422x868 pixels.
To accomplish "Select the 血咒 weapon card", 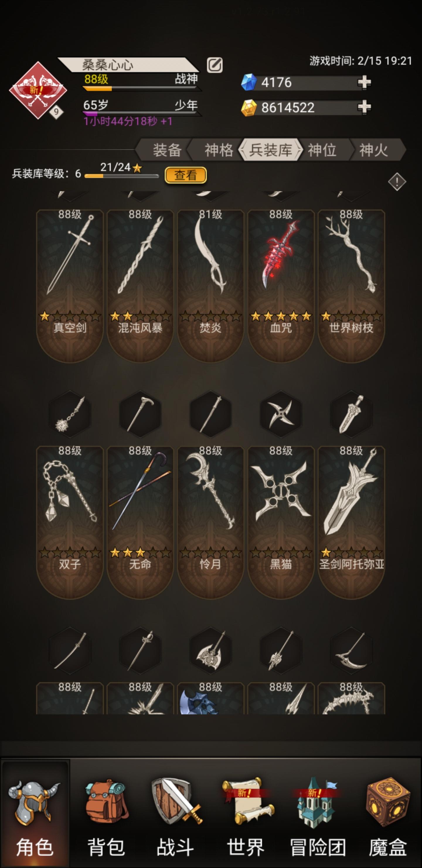I will point(281,286).
